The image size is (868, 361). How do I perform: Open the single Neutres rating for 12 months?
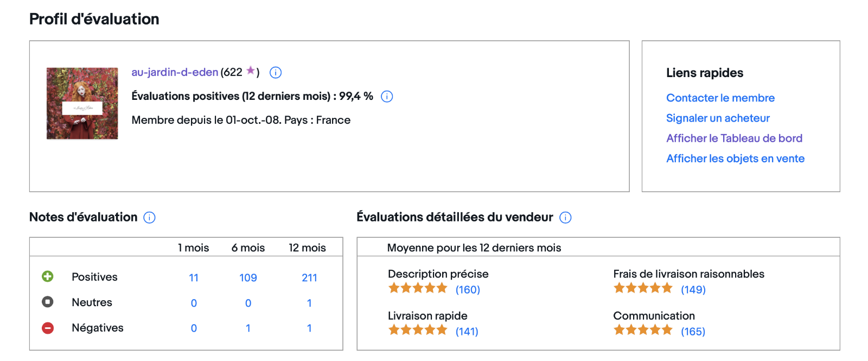point(309,303)
